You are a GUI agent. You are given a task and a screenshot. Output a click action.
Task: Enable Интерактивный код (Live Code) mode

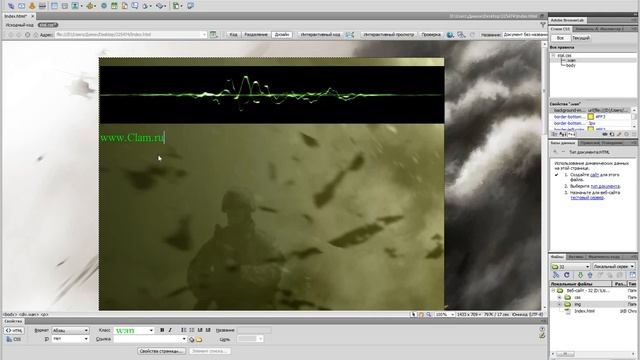coord(320,35)
